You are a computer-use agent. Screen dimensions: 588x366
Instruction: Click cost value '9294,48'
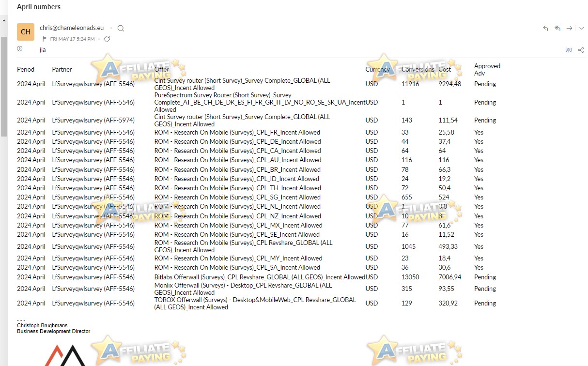(x=450, y=84)
